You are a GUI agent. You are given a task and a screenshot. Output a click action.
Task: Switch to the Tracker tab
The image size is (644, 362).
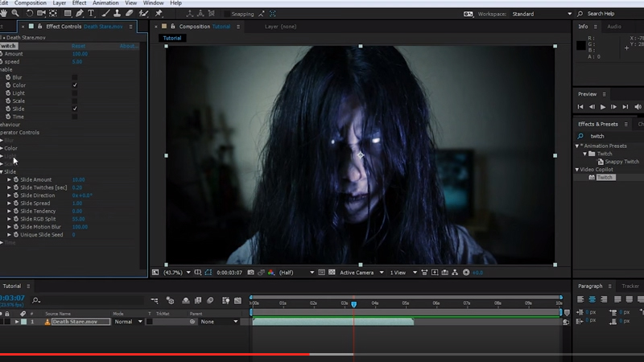(x=630, y=286)
